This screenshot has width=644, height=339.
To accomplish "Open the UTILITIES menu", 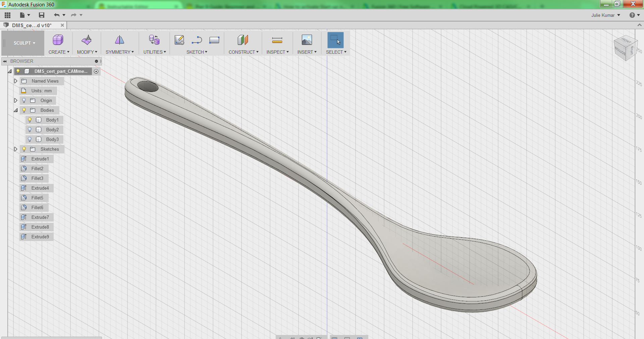I will click(155, 52).
